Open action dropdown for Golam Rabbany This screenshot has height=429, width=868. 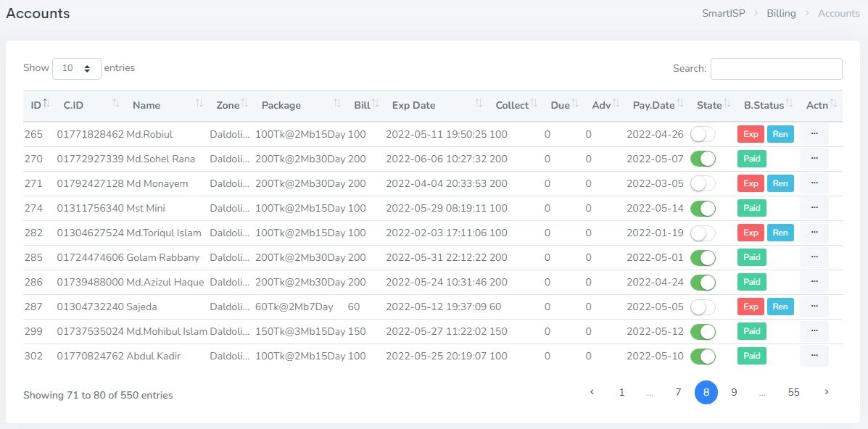(814, 257)
